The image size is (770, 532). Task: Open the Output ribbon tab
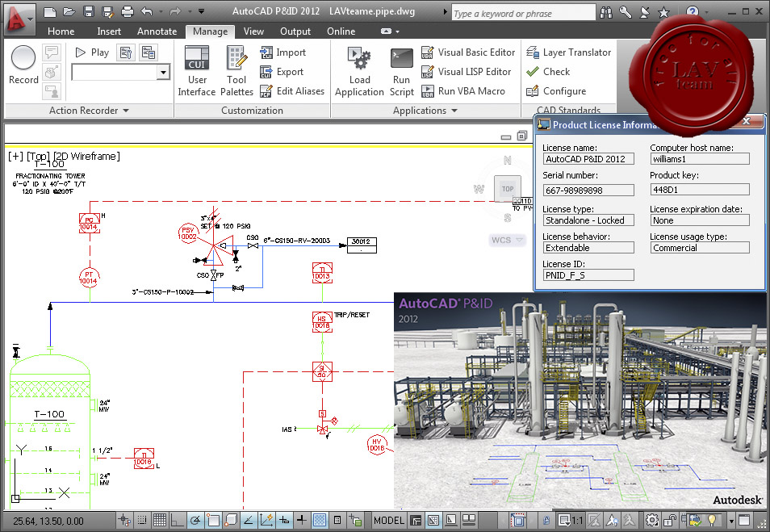pyautogui.click(x=295, y=31)
